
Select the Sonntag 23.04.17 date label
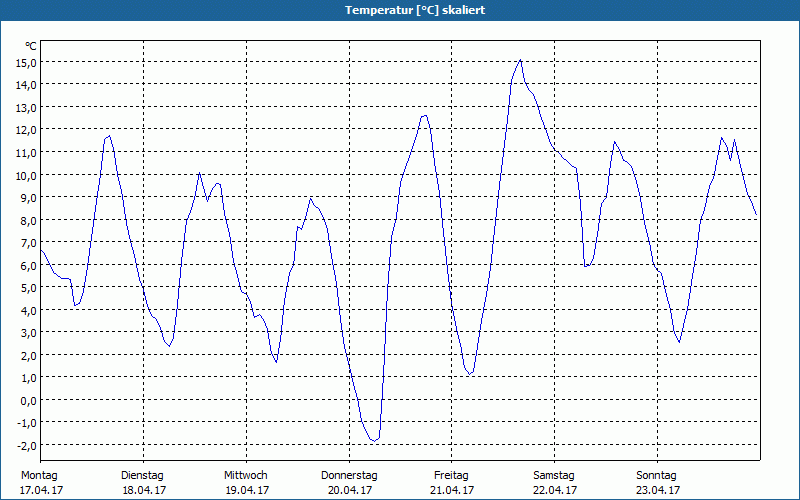pyautogui.click(x=657, y=483)
